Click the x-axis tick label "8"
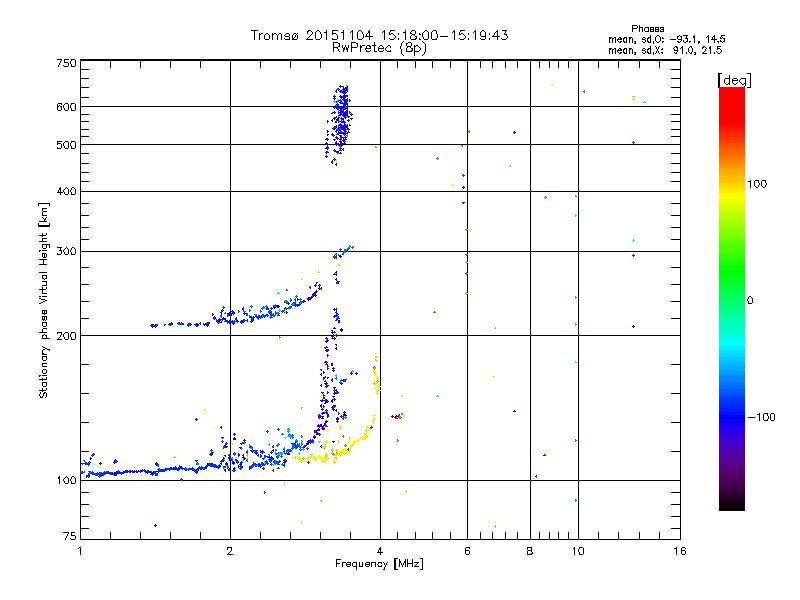This screenshot has width=800, height=600. pyautogui.click(x=530, y=551)
